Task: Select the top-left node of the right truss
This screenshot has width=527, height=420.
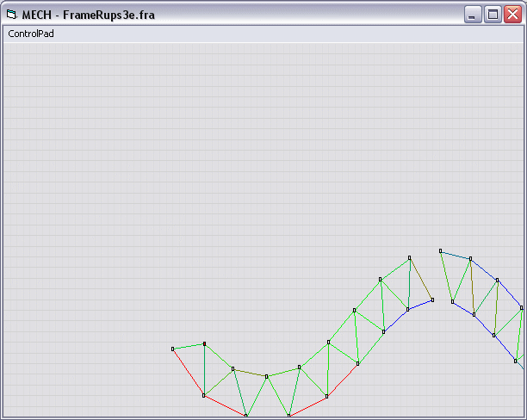Action: (440, 251)
